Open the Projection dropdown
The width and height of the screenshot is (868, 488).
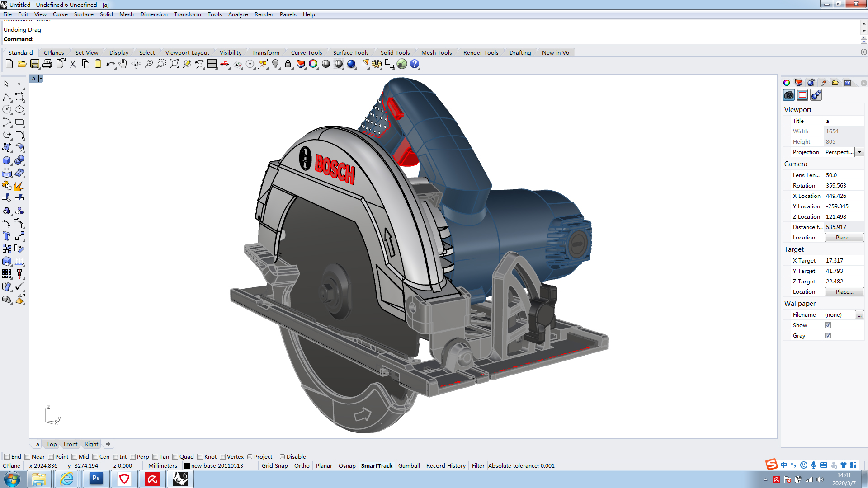pos(859,152)
